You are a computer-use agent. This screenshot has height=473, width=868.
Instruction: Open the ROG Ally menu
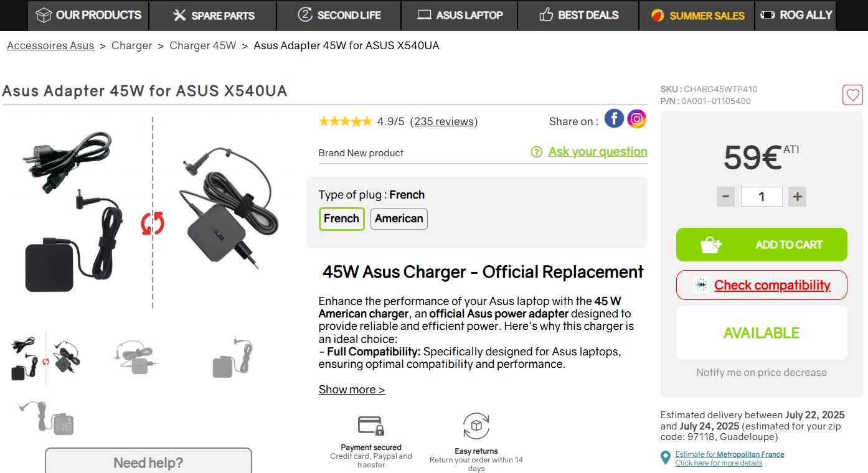coord(795,15)
